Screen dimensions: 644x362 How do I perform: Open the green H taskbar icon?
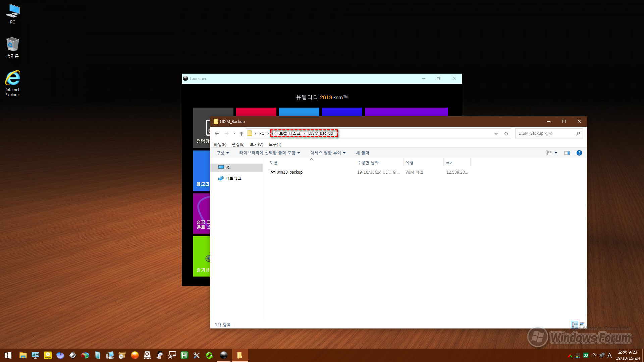point(184,355)
